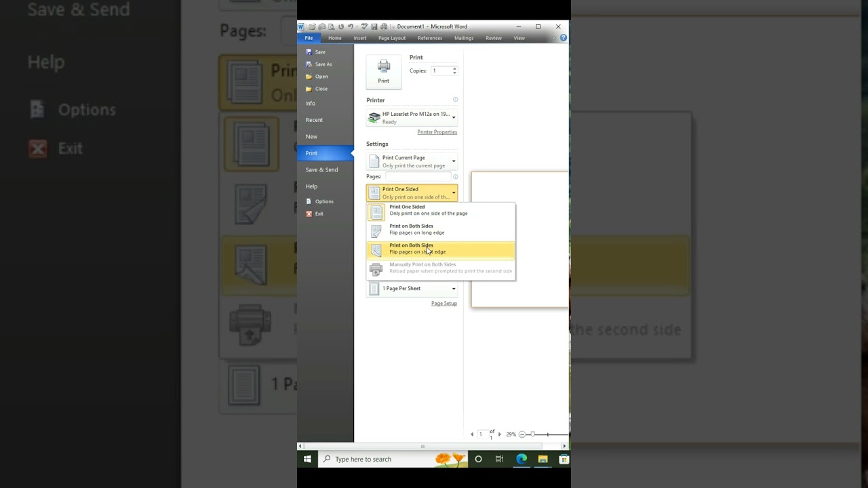Switch to the Insert ribbon tab

coord(360,38)
